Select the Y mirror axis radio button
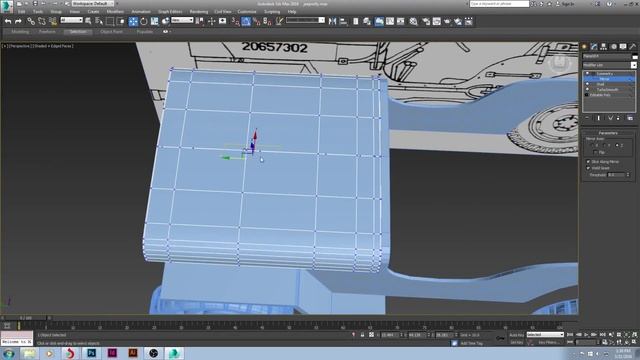Image resolution: width=640 pixels, height=360 pixels. click(604, 145)
